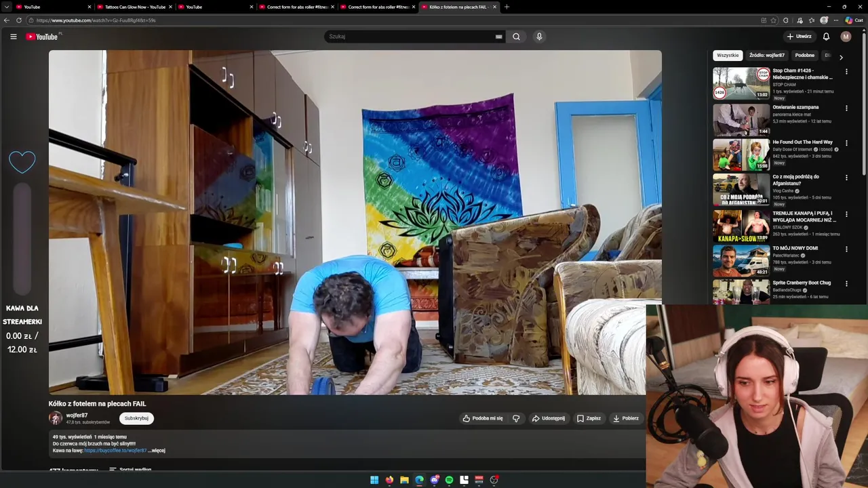The height and width of the screenshot is (488, 868).
Task: Reload the page
Action: (19, 20)
